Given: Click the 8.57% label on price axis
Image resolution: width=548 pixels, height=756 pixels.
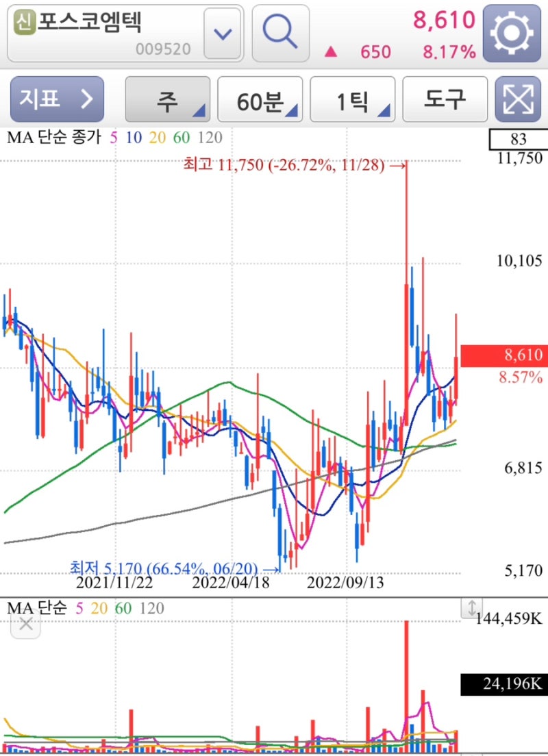Looking at the screenshot, I should (521, 377).
